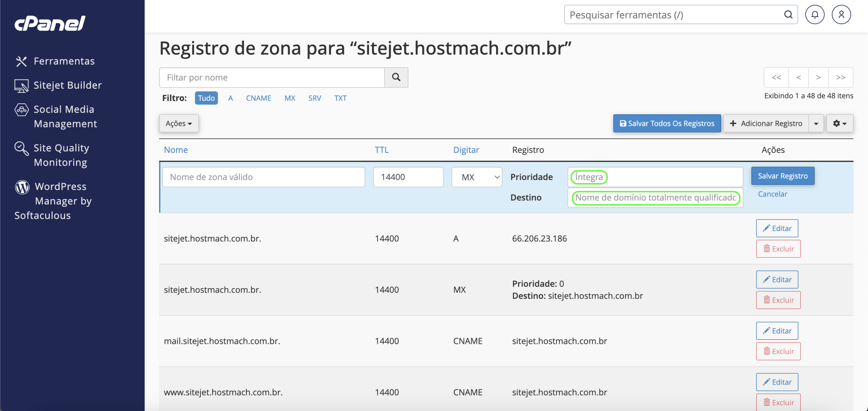Click the Destino domain input
Image resolution: width=868 pixels, height=411 pixels.
coord(655,198)
